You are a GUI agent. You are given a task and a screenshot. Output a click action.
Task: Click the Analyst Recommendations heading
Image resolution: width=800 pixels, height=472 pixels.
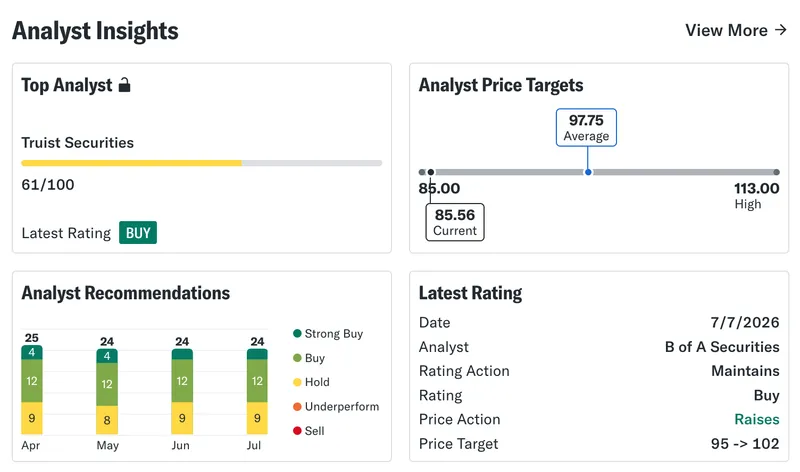(x=126, y=293)
